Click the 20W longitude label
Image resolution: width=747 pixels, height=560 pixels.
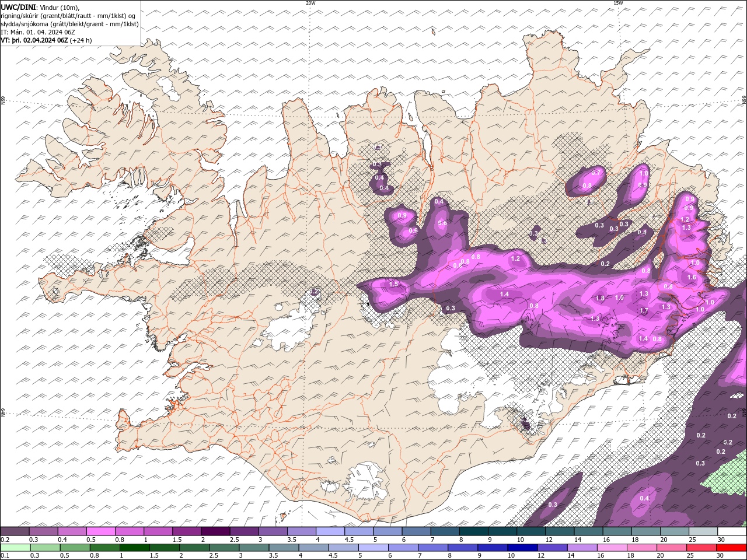coord(310,3)
